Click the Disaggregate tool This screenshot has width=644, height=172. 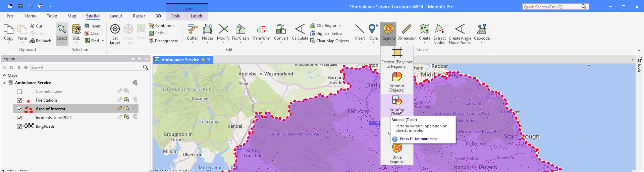click(x=164, y=41)
